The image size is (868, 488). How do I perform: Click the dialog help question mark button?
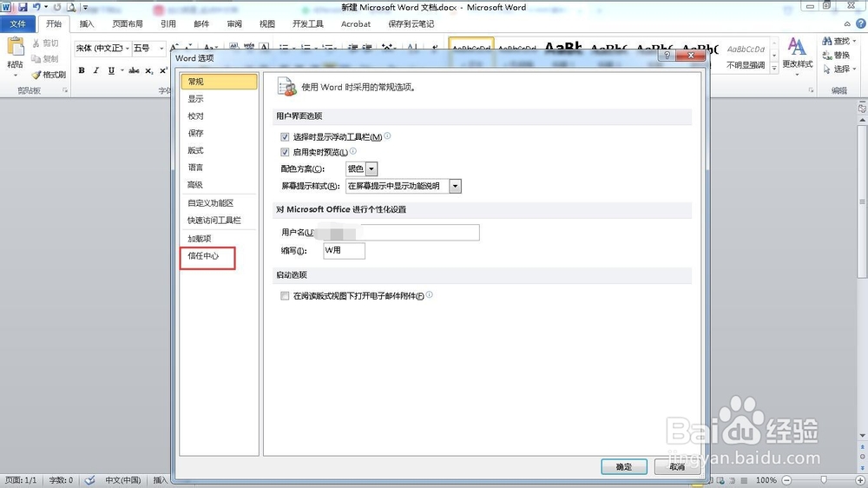coord(667,56)
